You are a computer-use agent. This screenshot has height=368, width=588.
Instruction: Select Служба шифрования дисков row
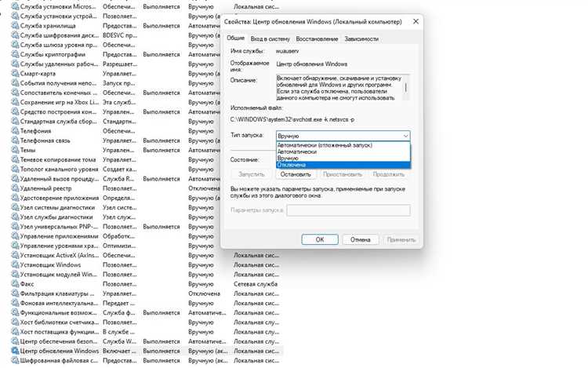click(x=116, y=35)
